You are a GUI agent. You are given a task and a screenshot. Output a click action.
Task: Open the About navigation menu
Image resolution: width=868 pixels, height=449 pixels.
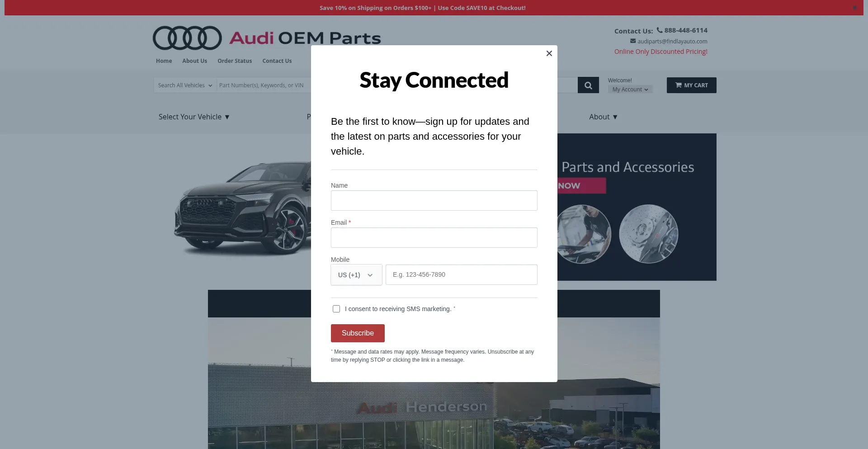[603, 117]
